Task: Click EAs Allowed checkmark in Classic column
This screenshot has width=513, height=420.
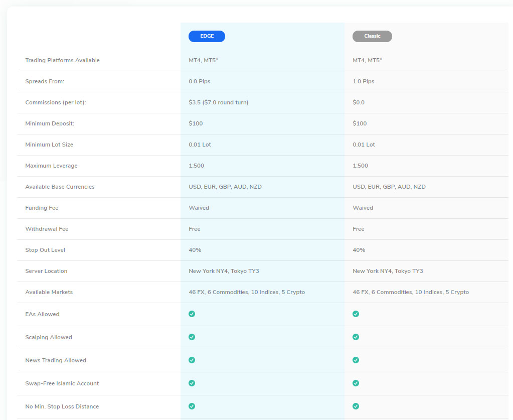Action: pyautogui.click(x=356, y=314)
